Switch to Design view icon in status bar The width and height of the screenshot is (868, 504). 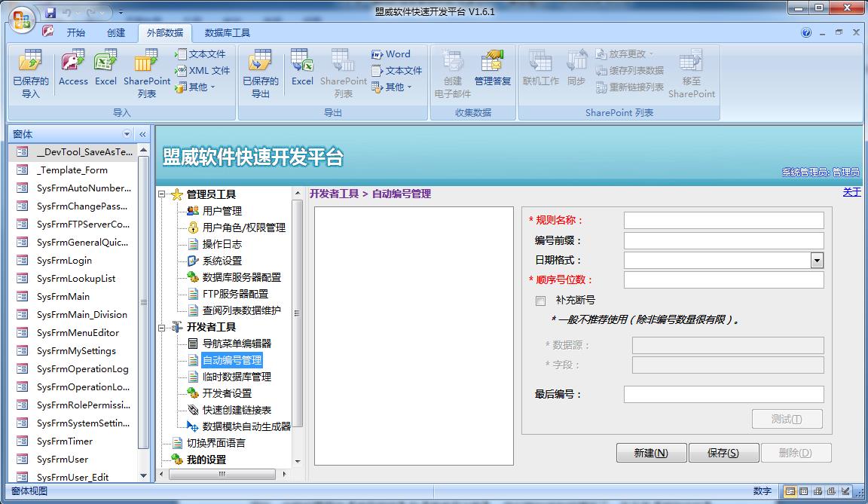[845, 491]
